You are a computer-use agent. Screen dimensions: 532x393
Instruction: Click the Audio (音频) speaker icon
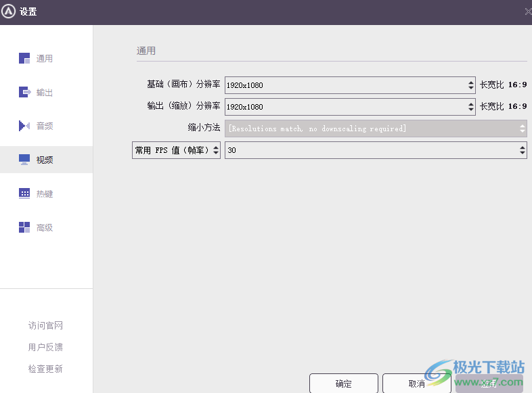click(x=24, y=126)
